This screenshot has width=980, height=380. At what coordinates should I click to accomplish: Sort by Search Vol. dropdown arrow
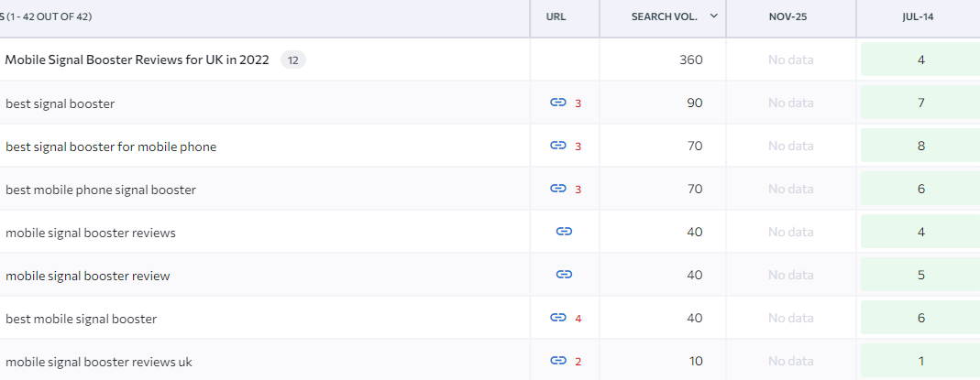714,16
